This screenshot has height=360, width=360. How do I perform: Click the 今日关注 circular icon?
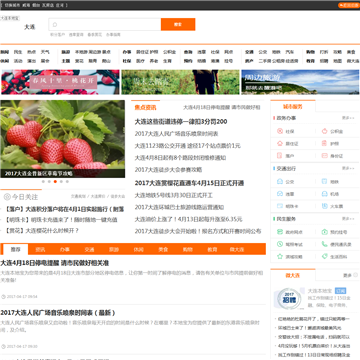(x=7, y=197)
